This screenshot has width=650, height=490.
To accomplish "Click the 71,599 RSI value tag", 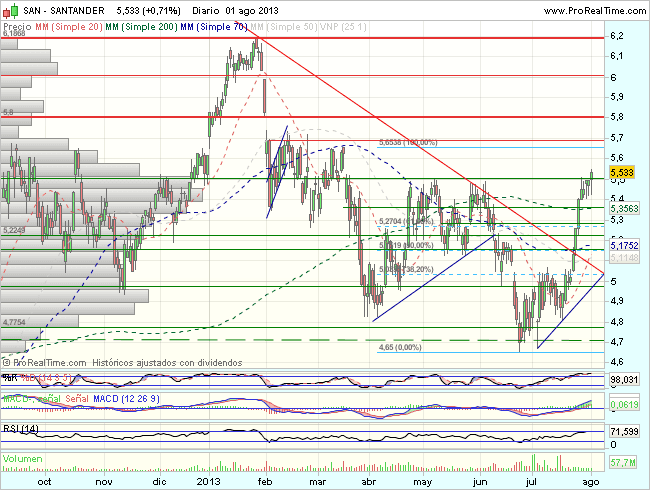I will 623,430.
